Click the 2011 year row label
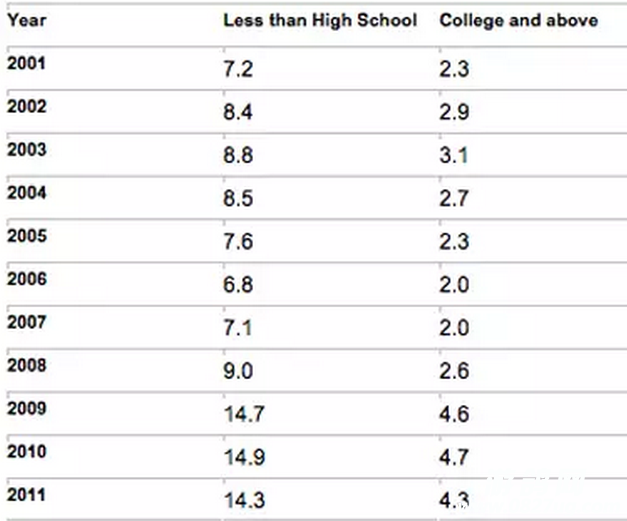627x521 pixels. pos(26,495)
